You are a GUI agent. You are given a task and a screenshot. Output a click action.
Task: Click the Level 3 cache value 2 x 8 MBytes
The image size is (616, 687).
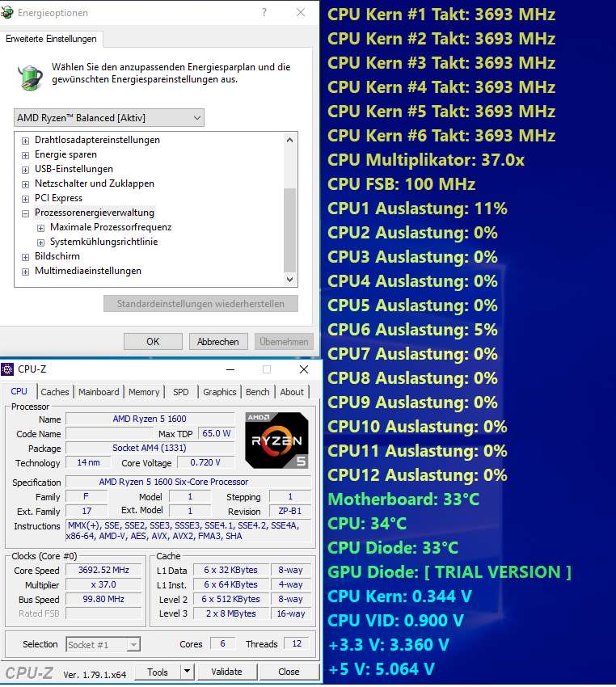click(231, 613)
